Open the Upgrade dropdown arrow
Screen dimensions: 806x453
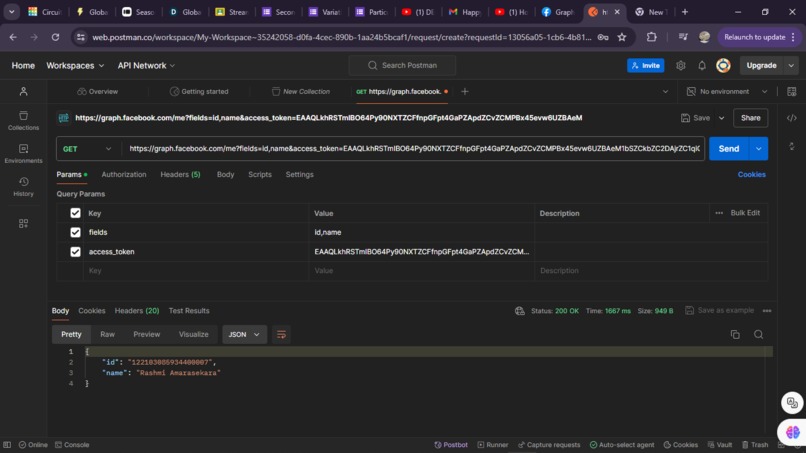791,65
